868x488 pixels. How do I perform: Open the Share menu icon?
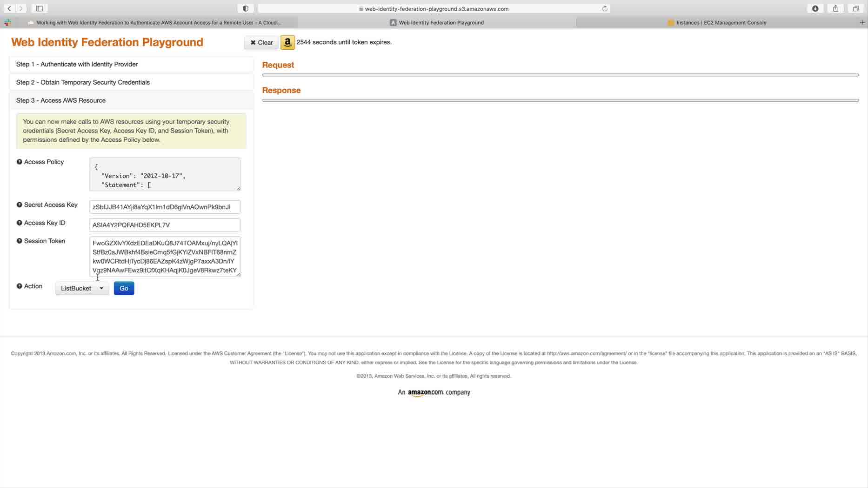836,8
